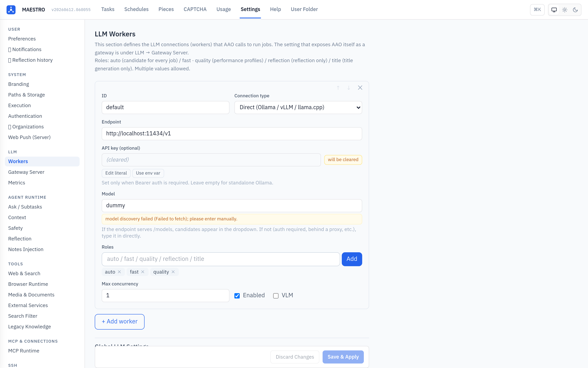The image size is (588, 368).
Task: Click the Roles input field
Action: point(221,259)
